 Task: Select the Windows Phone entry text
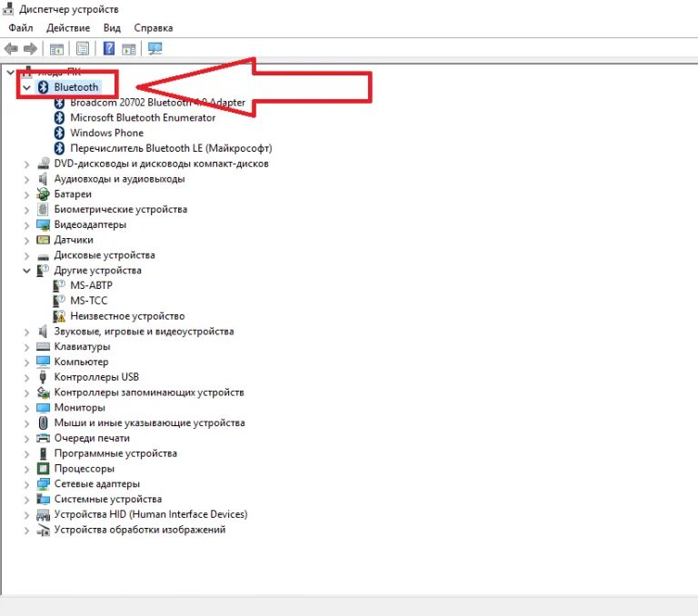click(x=107, y=133)
